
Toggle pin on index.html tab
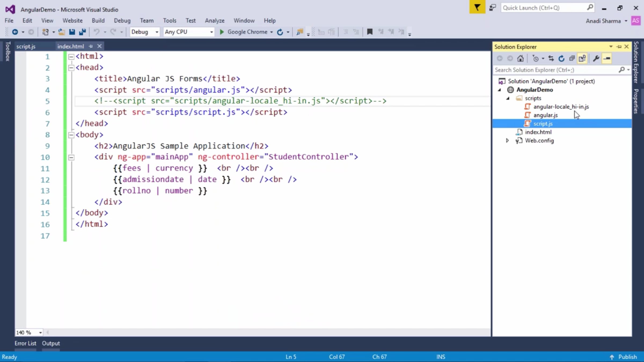[x=91, y=46]
